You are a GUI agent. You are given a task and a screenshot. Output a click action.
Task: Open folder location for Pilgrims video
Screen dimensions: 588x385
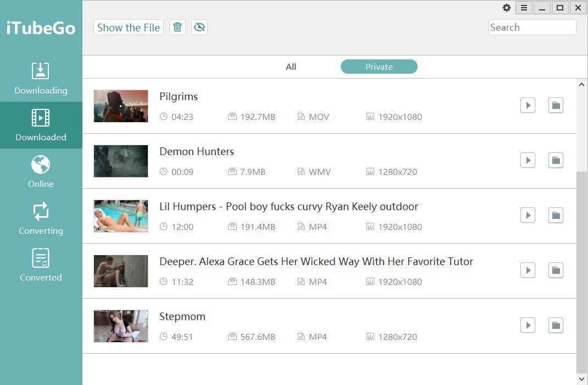pos(556,105)
